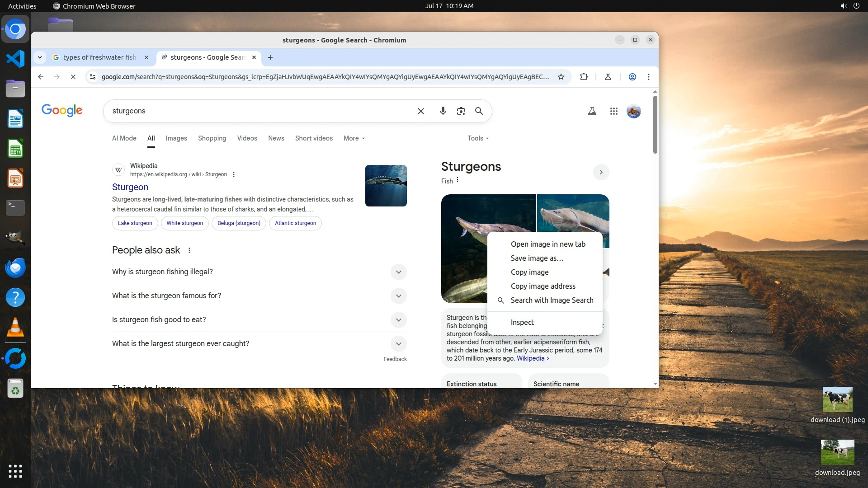Choose 'Copy image address' menu entry
Image resolution: width=868 pixels, height=488 pixels.
[542, 286]
